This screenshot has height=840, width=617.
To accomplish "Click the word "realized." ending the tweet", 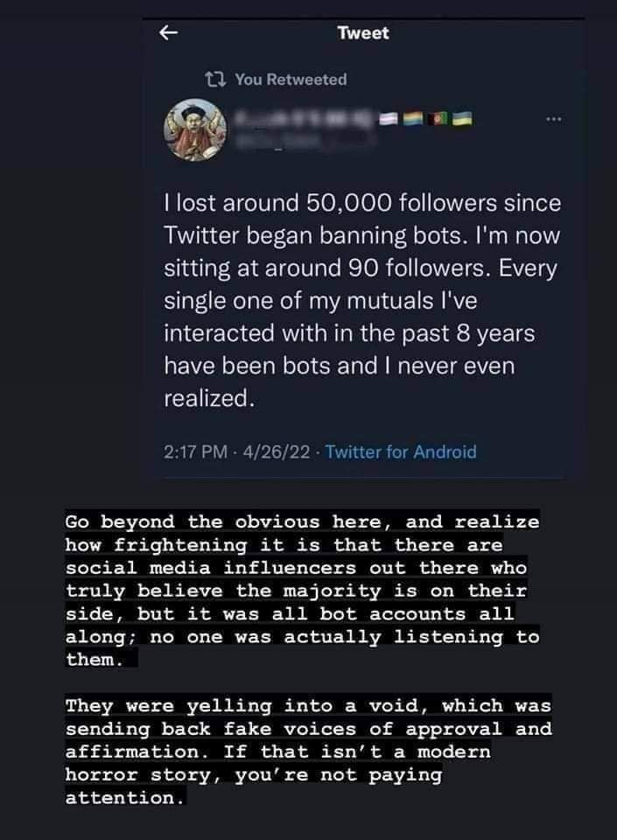I will tap(209, 398).
